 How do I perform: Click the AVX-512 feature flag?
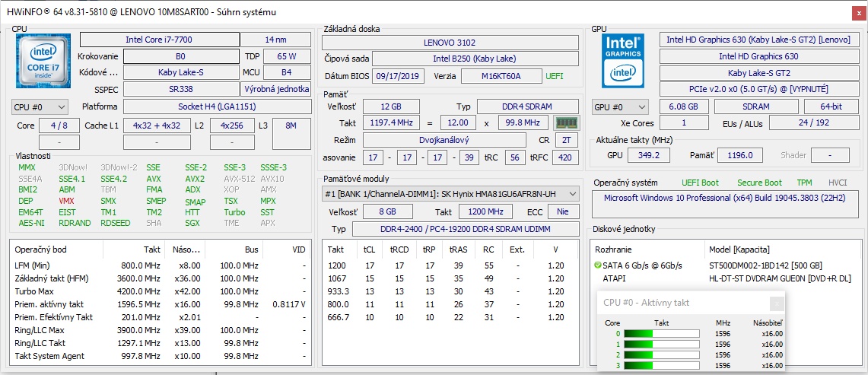(239, 179)
